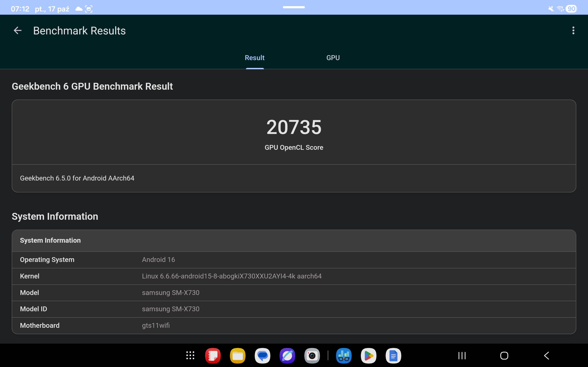Open My Files yellow folder app
The height and width of the screenshot is (367, 588).
click(238, 356)
